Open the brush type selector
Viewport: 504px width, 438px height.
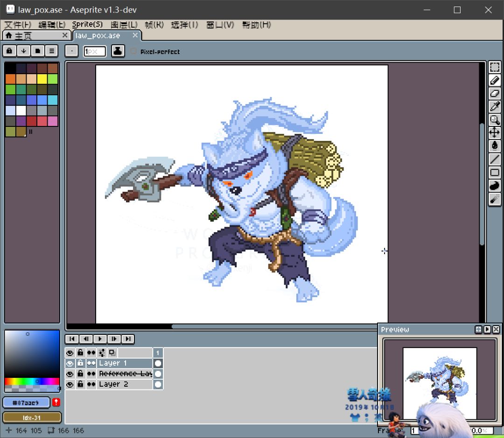71,51
